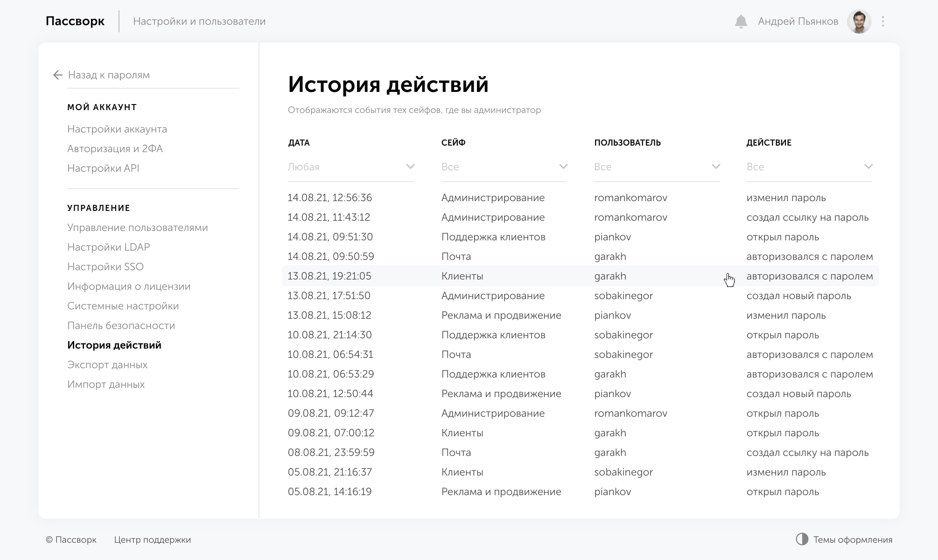Open the Действие filter chevron

[868, 167]
